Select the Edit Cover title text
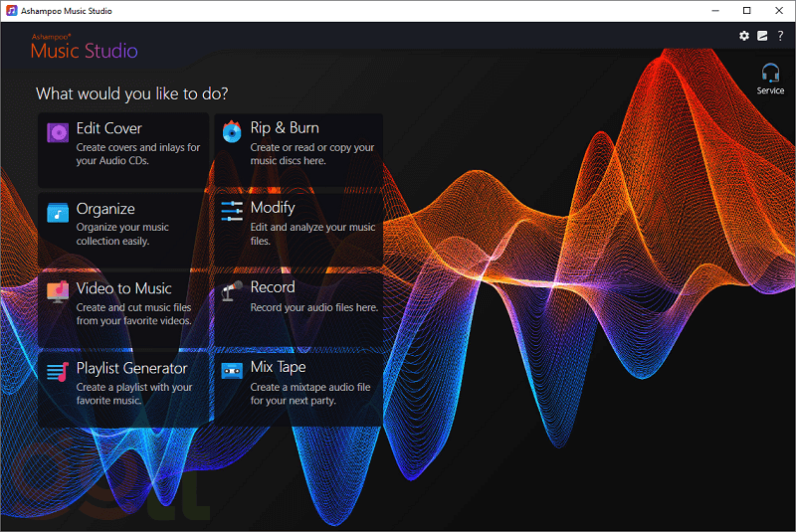 tap(108, 128)
